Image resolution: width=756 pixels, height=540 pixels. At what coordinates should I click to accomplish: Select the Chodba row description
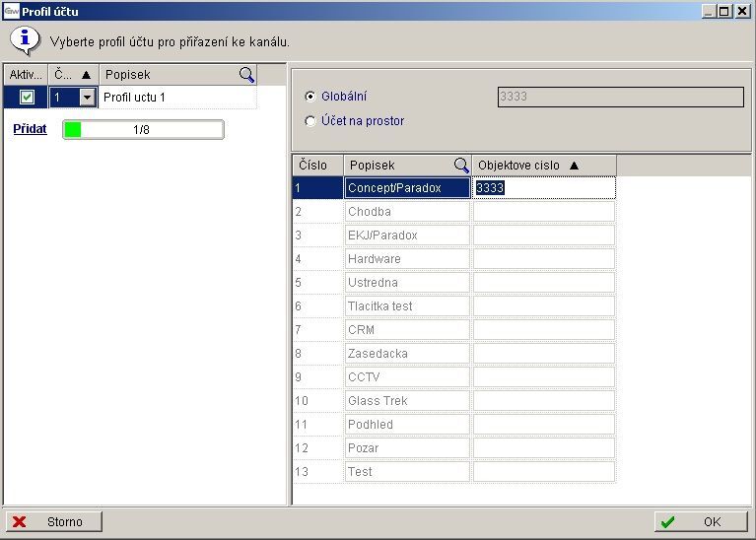point(407,212)
